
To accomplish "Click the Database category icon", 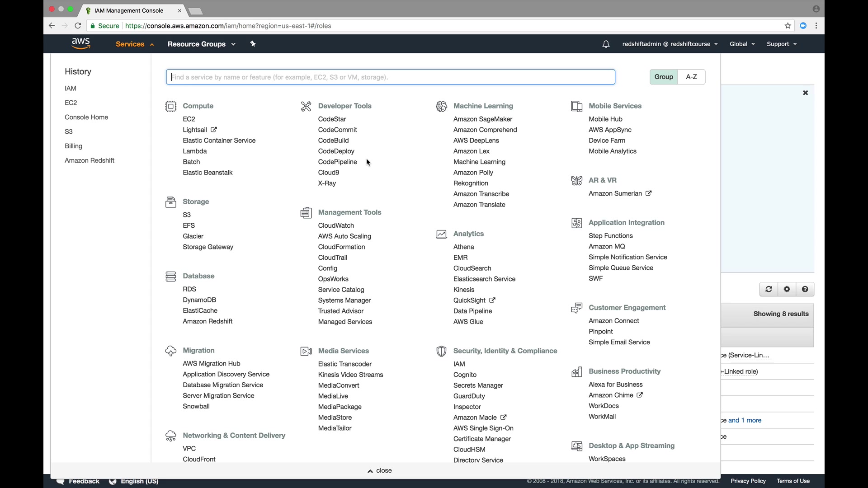I will pos(170,276).
